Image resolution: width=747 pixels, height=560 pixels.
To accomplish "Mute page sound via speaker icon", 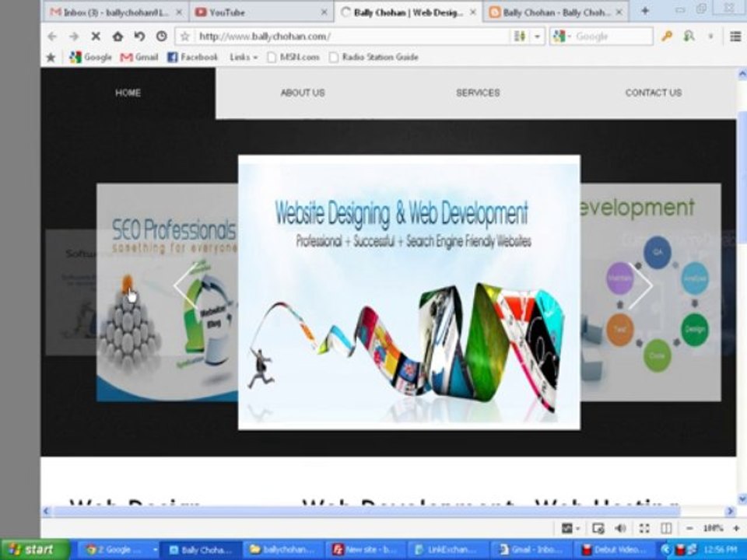I will [x=620, y=528].
